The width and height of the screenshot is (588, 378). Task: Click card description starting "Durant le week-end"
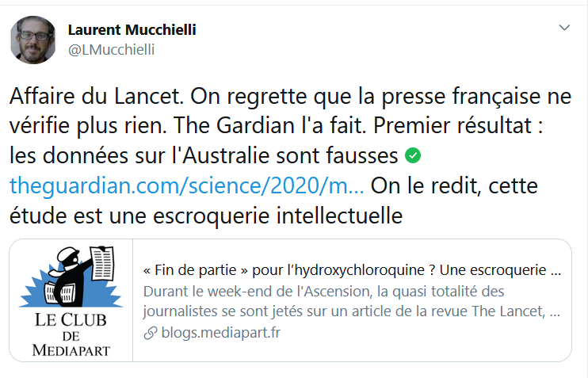click(323, 292)
